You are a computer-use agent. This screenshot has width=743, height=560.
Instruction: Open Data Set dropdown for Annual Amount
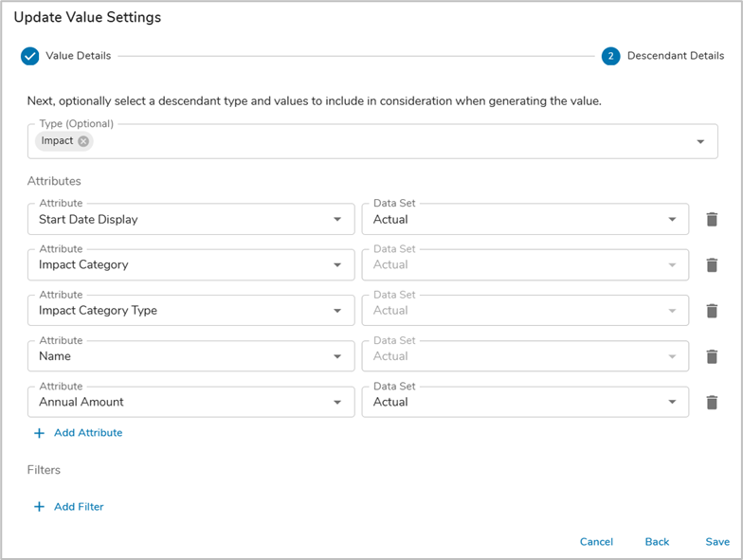tap(673, 402)
